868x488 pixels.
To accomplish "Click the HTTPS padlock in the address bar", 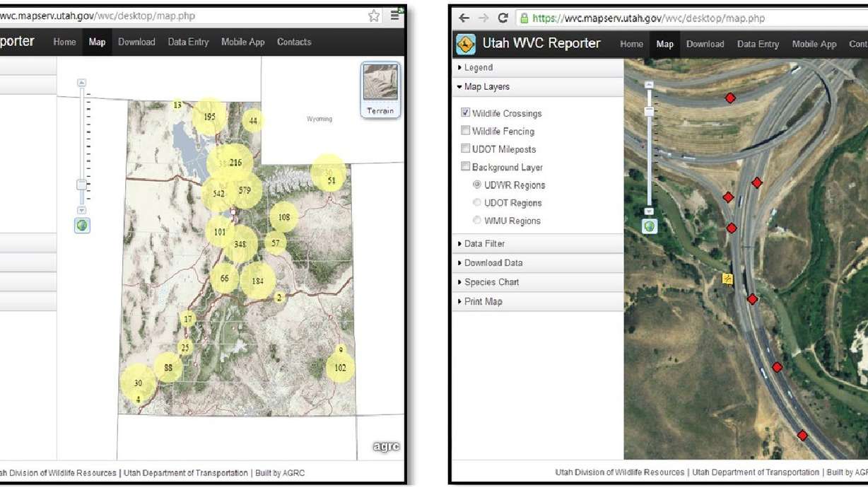I will pyautogui.click(x=524, y=18).
